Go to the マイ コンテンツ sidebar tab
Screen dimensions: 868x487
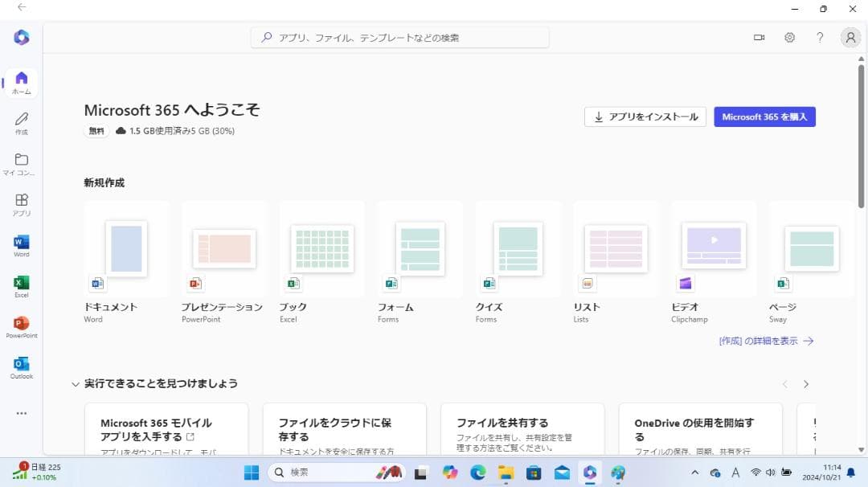[x=22, y=163]
